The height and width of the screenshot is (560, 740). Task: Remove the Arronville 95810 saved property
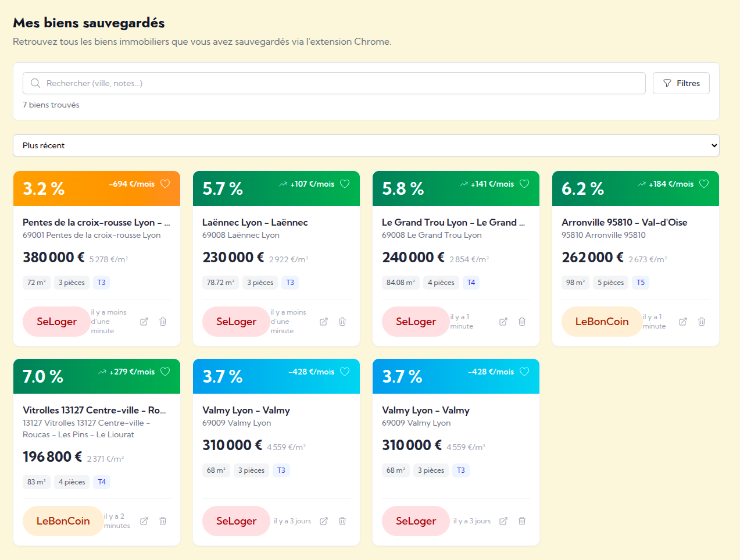click(702, 322)
